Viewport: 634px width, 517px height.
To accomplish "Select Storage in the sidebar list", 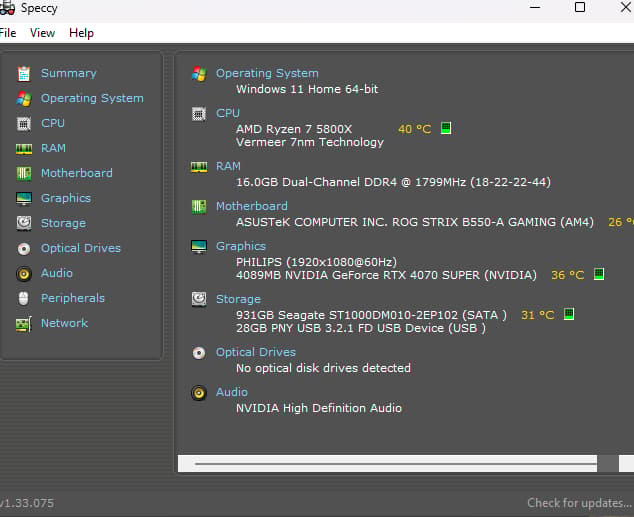I will [63, 223].
